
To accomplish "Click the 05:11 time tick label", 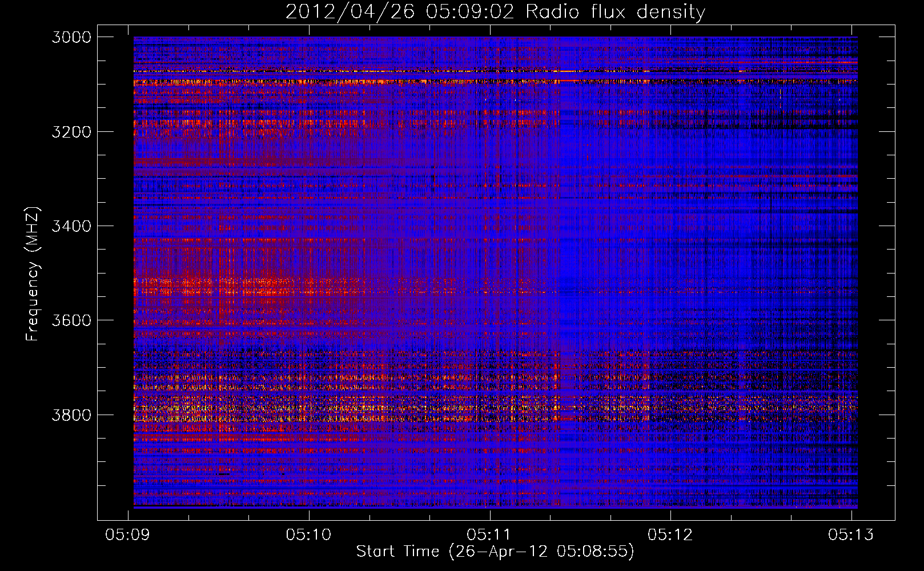I will [x=489, y=534].
